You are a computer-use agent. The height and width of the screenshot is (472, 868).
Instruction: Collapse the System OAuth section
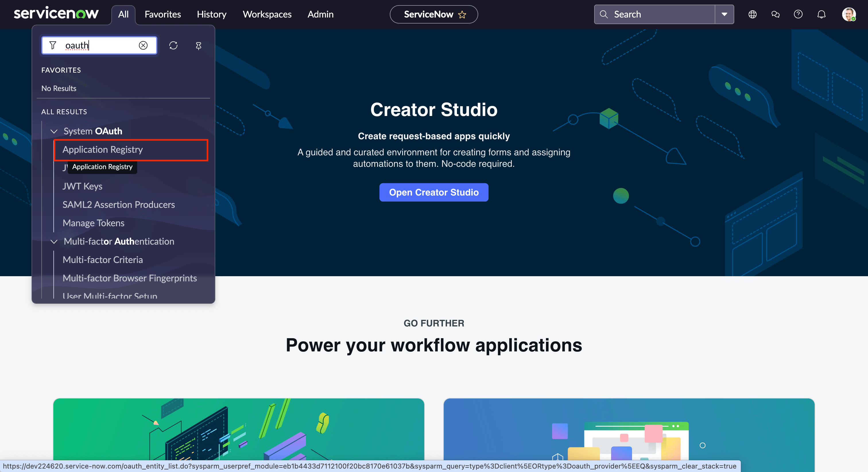pyautogui.click(x=54, y=131)
